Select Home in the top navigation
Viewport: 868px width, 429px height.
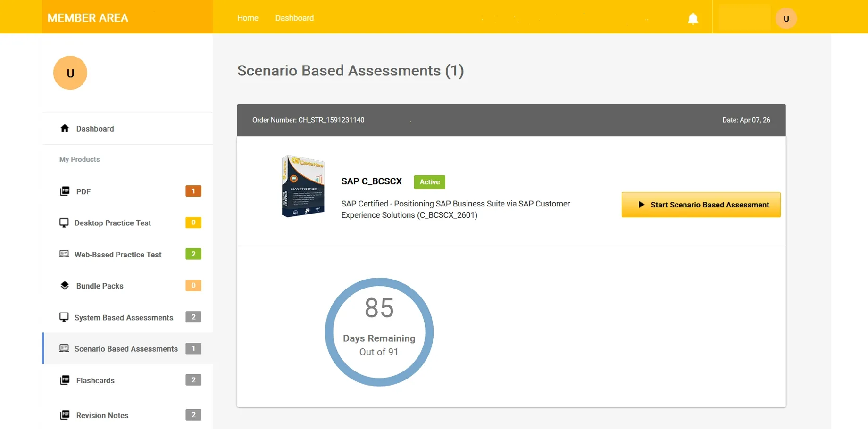tap(248, 18)
